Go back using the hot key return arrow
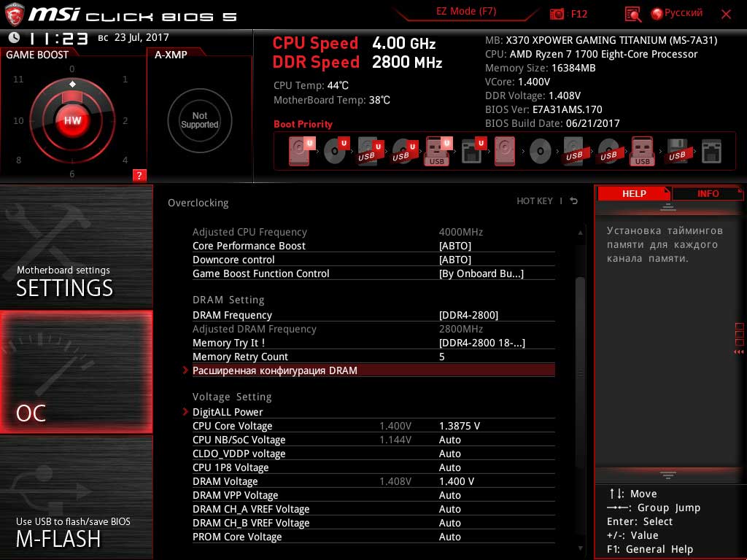Screen dimensions: 747x560 point(574,201)
